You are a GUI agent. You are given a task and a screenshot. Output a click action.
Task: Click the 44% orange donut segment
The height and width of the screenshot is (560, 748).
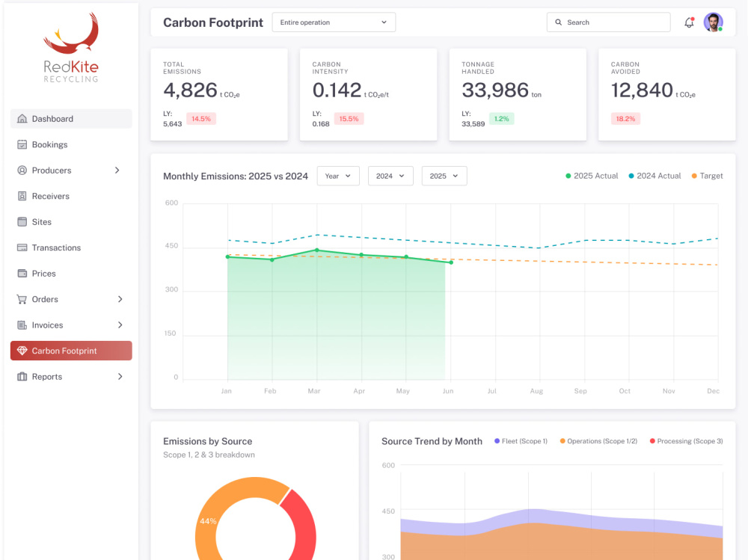coord(208,521)
